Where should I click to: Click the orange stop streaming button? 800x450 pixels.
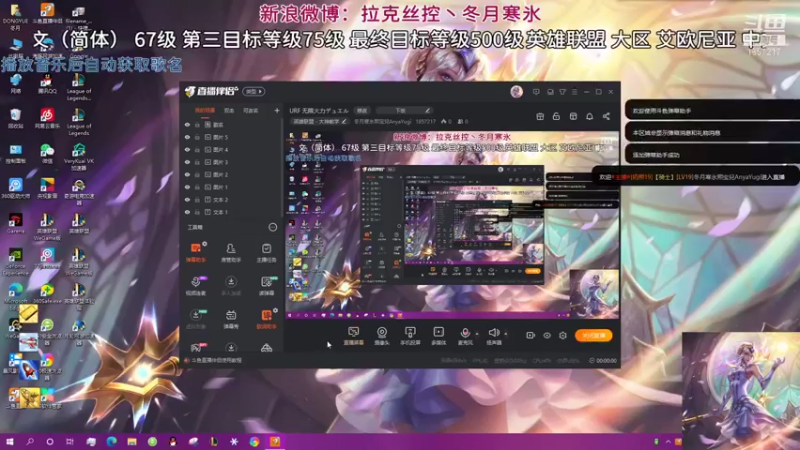coord(593,335)
